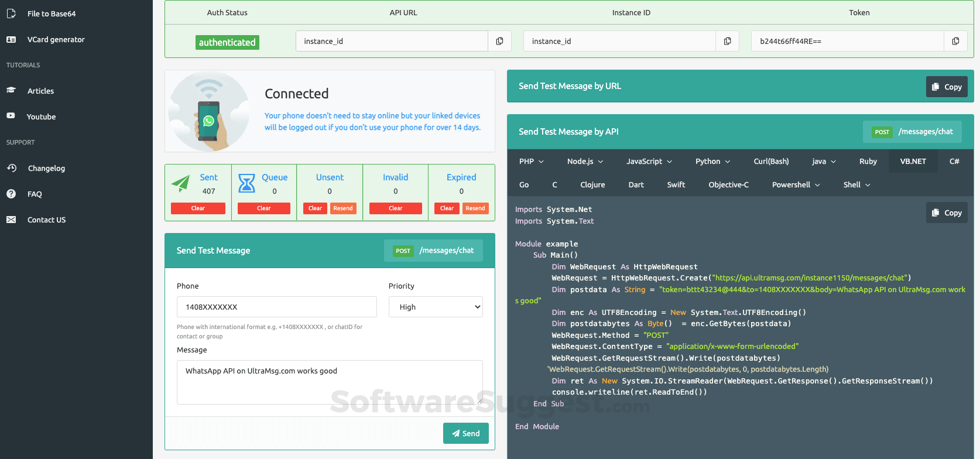Viewport: 980px width, 459px height.
Task: Open VCard generator from the sidebar
Action: tap(56, 40)
